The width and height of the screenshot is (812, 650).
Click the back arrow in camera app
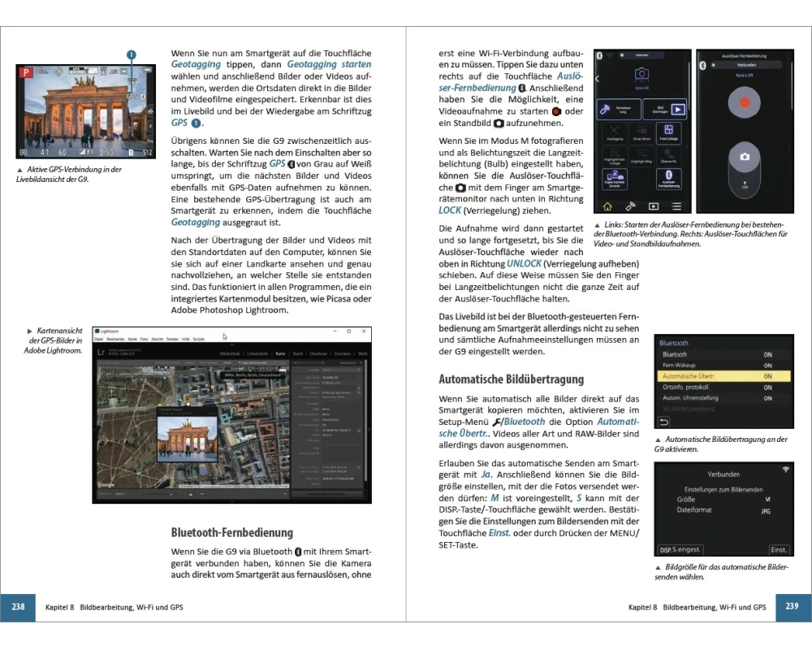[x=598, y=79]
